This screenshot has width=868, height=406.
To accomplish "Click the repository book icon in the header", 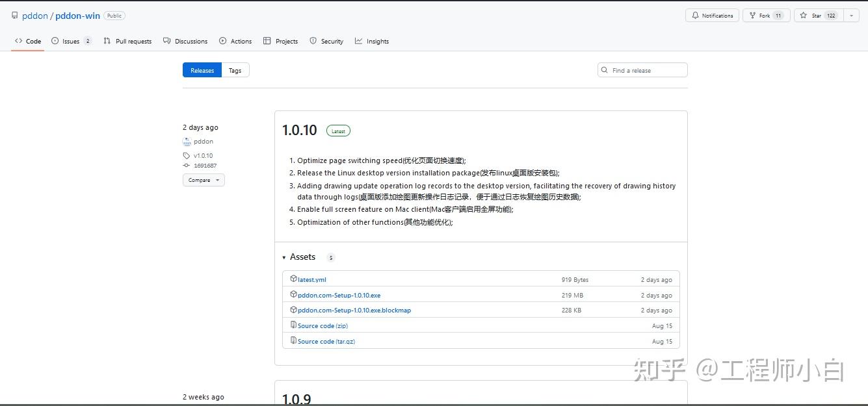I will click(x=14, y=15).
